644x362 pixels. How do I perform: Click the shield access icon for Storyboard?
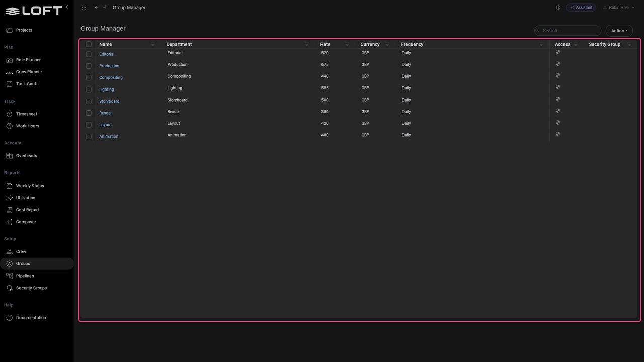point(558,99)
